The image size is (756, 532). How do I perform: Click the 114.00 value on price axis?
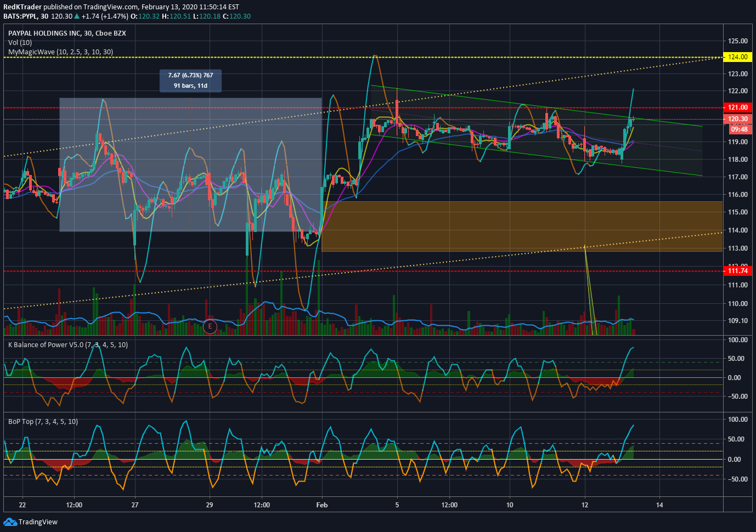[x=738, y=230]
